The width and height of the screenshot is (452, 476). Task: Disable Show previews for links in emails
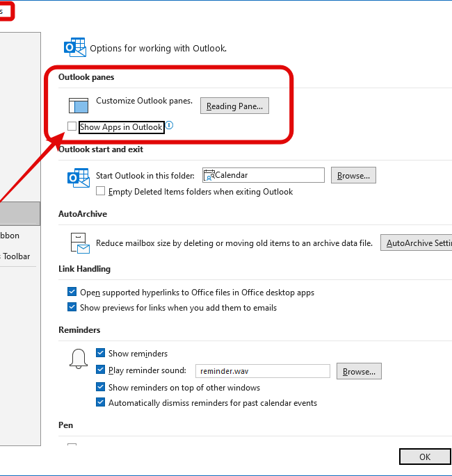pyautogui.click(x=72, y=307)
